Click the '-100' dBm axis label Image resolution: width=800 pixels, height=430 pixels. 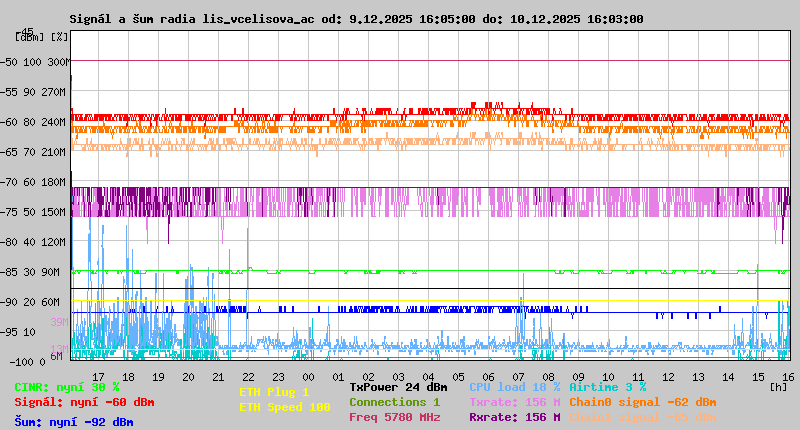coord(20,362)
